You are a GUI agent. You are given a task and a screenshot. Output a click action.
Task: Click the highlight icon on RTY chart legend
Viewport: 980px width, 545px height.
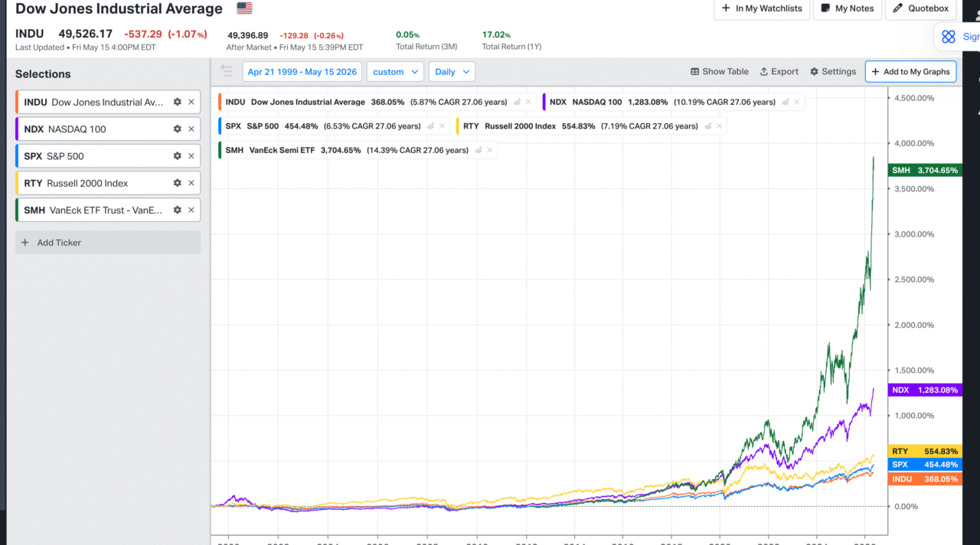coord(707,126)
